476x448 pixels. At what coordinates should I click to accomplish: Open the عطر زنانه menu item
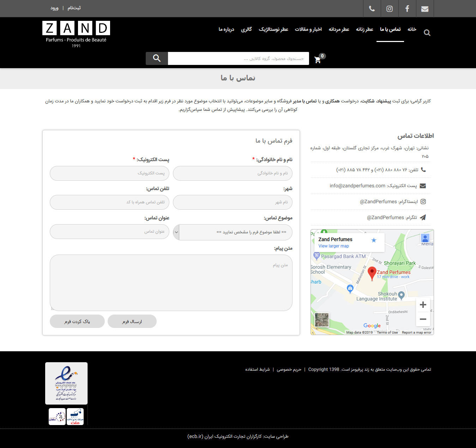coord(364,29)
